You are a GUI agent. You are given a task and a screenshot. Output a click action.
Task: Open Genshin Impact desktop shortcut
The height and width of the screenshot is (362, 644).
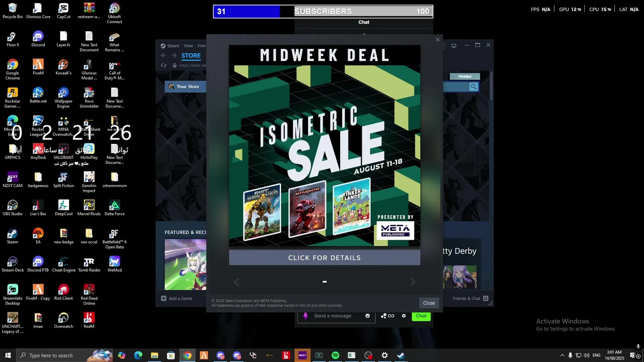[x=89, y=183]
